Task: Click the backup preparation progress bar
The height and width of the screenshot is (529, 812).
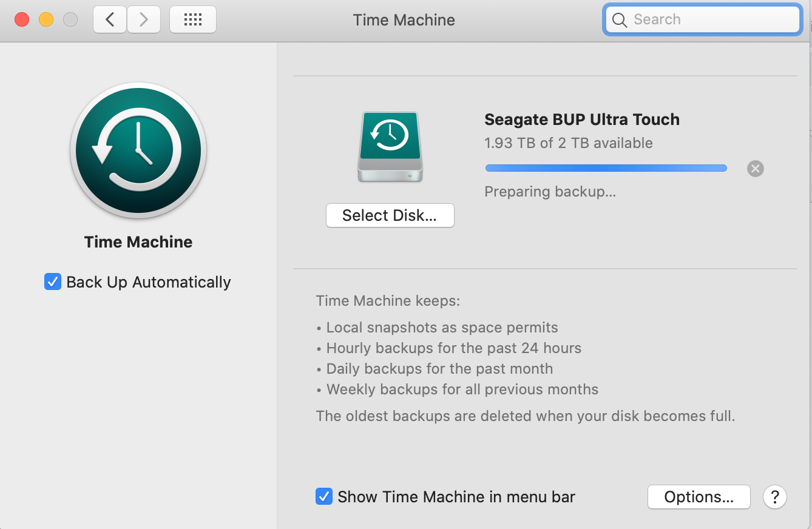Action: 606,169
